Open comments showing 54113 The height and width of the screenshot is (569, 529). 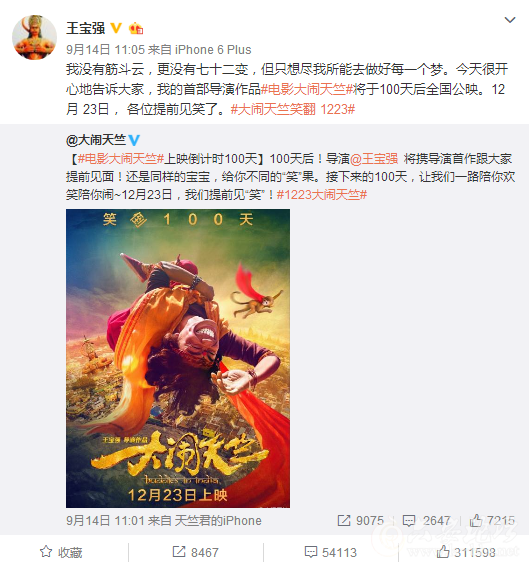click(x=331, y=552)
